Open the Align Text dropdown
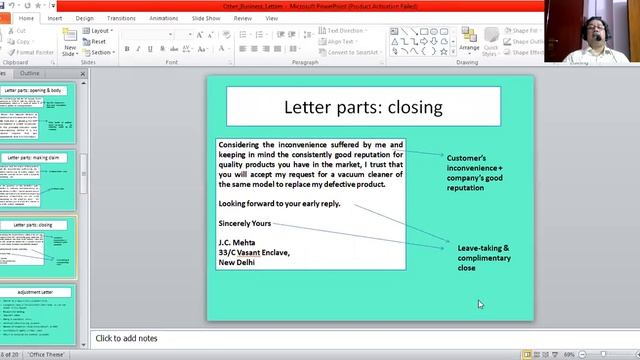Viewport: 640px width, 360px height. pyautogui.click(x=338, y=42)
